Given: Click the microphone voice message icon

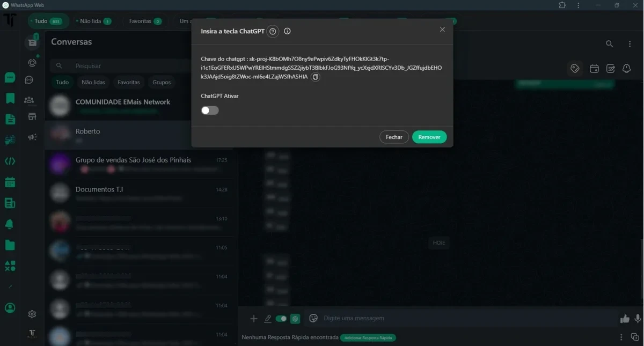Looking at the screenshot, I should pos(638,319).
